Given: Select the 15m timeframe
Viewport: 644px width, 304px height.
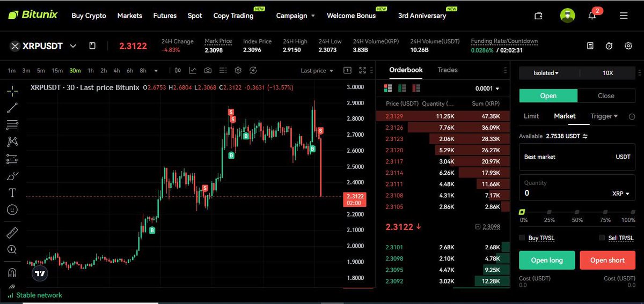Looking at the screenshot, I should [x=57, y=71].
